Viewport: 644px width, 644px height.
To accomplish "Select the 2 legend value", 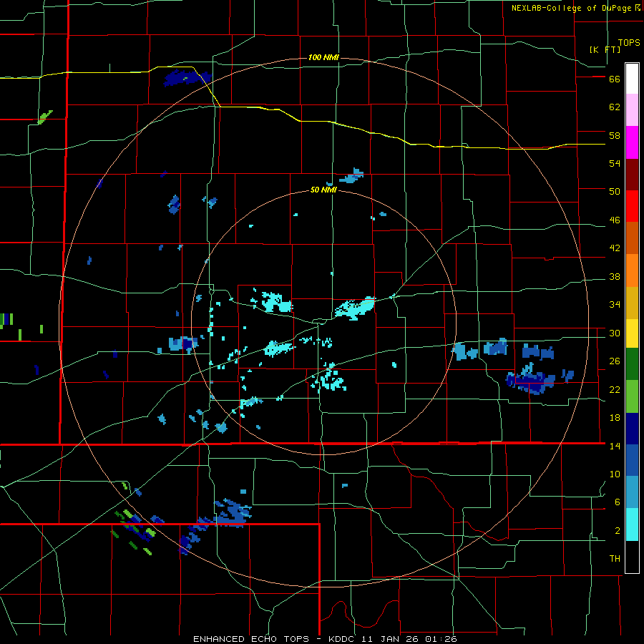I will (x=618, y=530).
